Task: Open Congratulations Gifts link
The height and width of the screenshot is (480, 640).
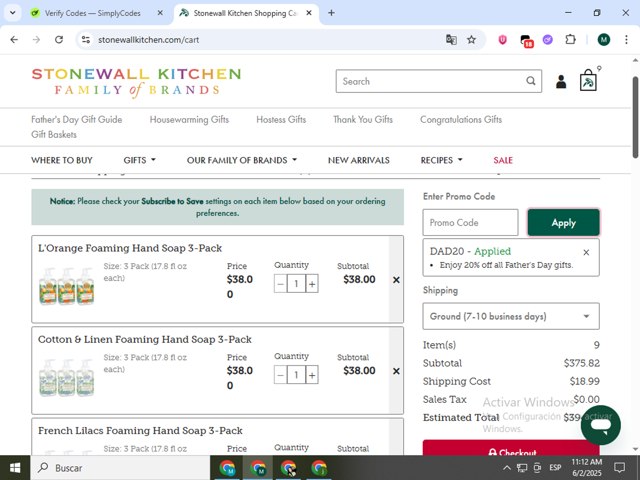Action: pos(461,120)
